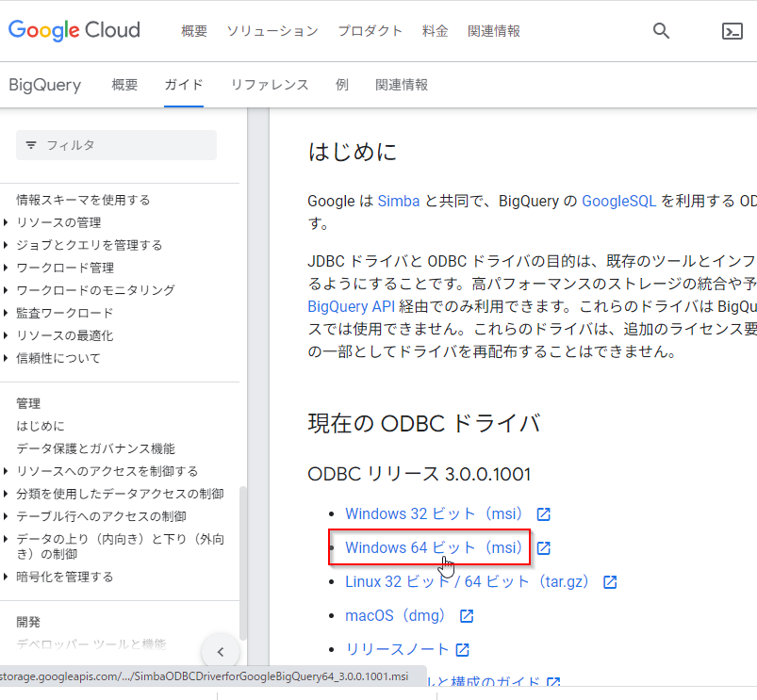Open the リリースノート link

(397, 649)
